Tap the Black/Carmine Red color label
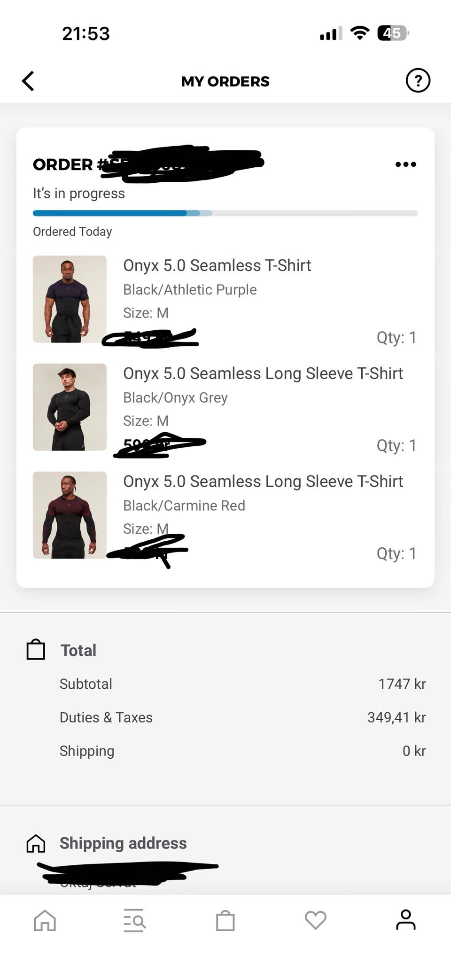The height and width of the screenshot is (980, 451). (x=184, y=506)
